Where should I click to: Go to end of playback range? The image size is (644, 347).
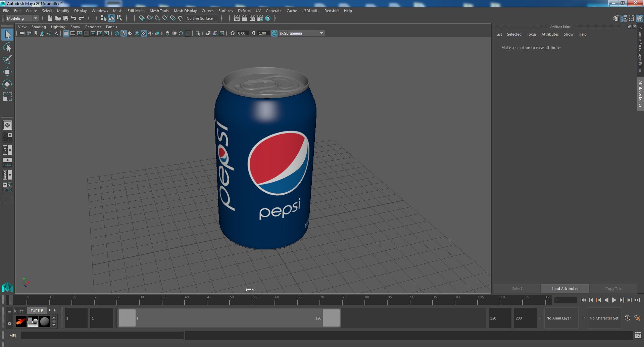(x=637, y=300)
